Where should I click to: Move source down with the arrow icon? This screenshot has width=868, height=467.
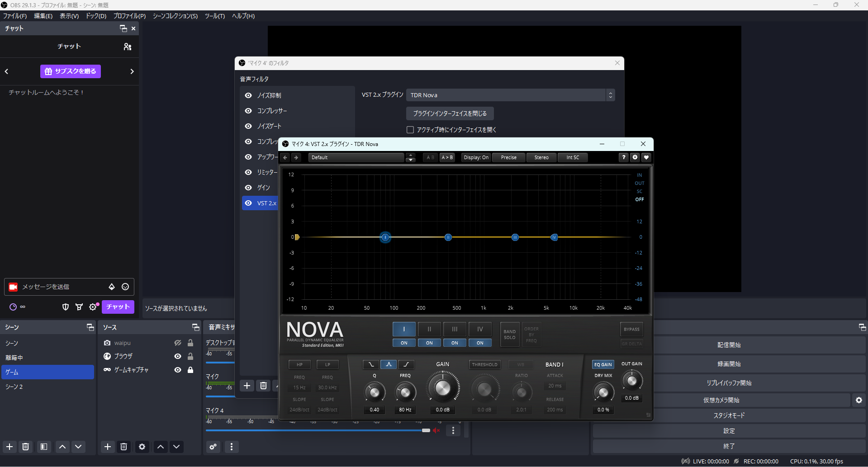pos(176,447)
